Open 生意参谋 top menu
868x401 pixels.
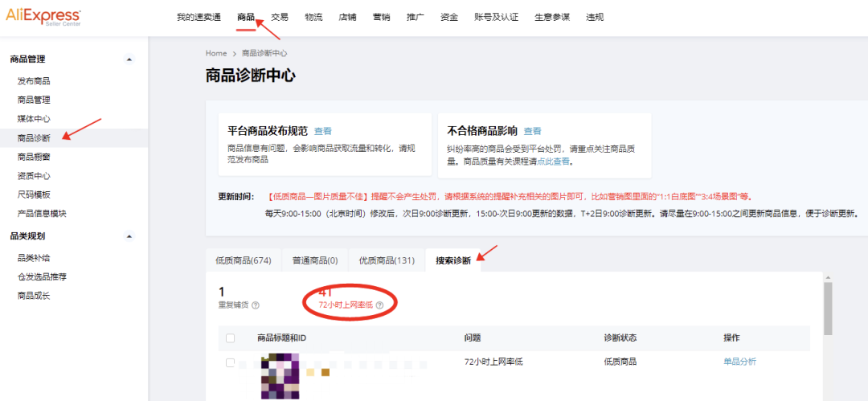coord(552,17)
